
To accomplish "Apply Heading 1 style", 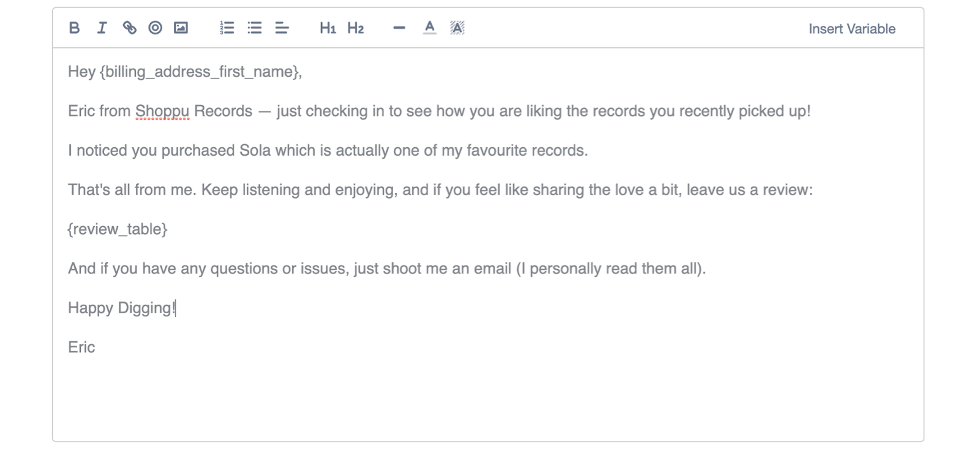I will 328,28.
